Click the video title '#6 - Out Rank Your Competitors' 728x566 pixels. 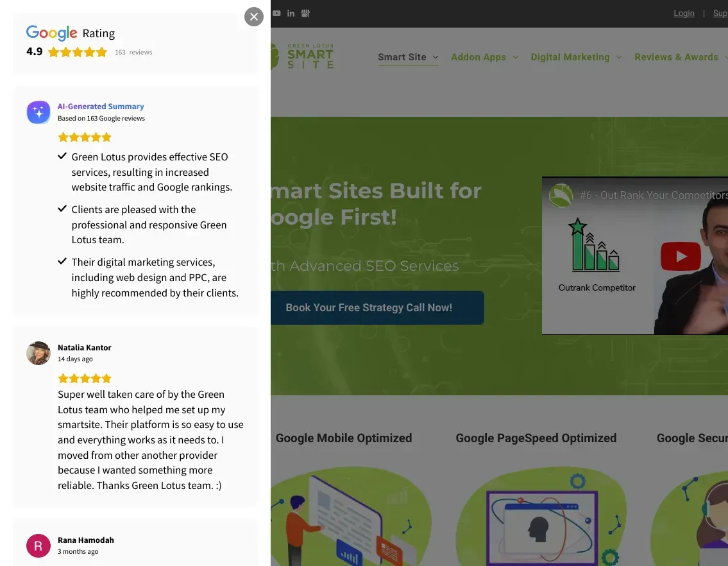pos(653,195)
